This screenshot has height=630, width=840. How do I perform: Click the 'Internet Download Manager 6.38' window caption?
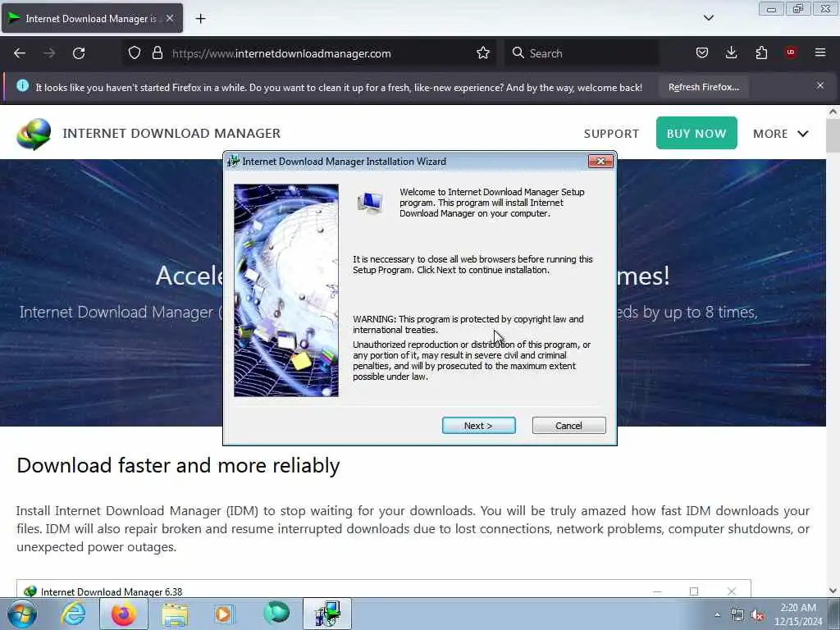(112, 592)
